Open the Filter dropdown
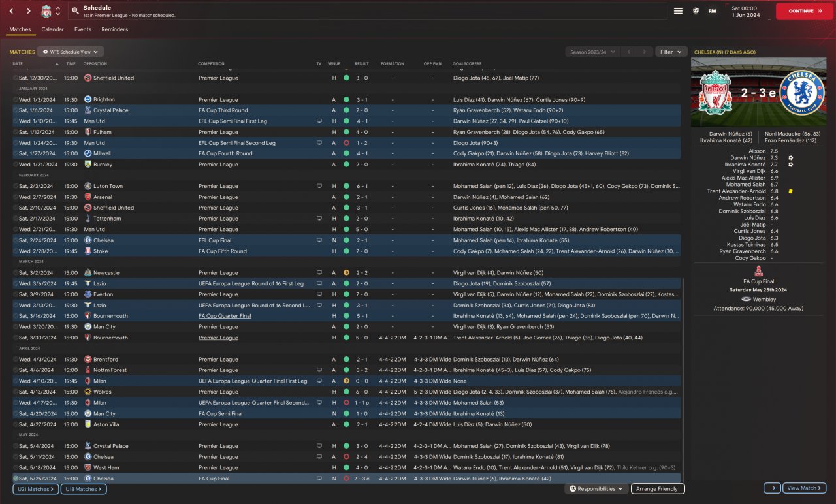Screen dimensions: 836x504 point(670,52)
